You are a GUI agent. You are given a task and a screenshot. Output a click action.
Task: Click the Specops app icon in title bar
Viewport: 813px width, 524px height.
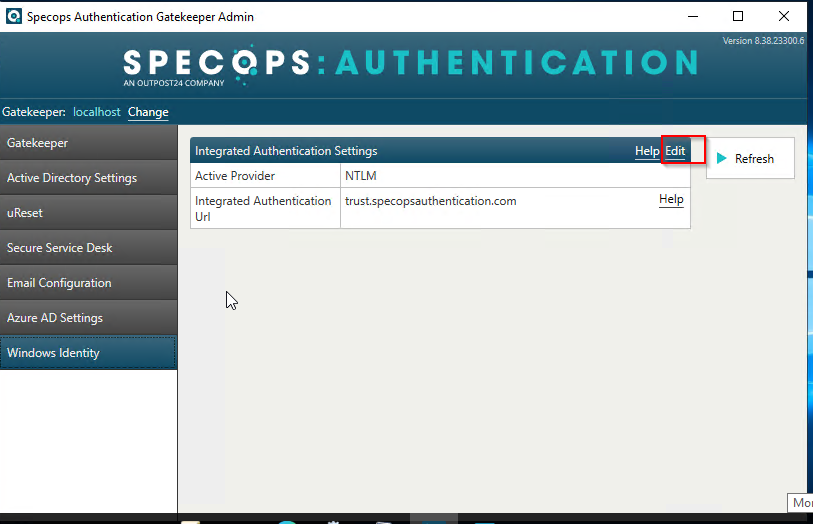pos(13,17)
